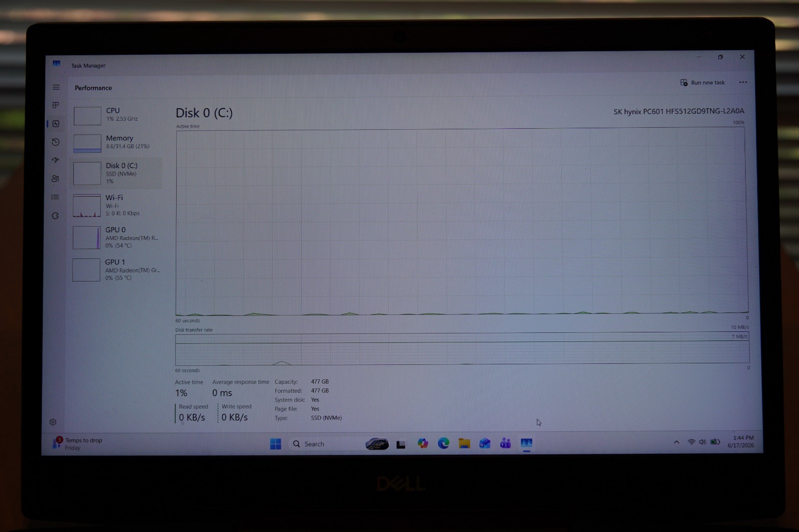Open Outlook from the taskbar
This screenshot has height=532, width=799.
pyautogui.click(x=485, y=443)
